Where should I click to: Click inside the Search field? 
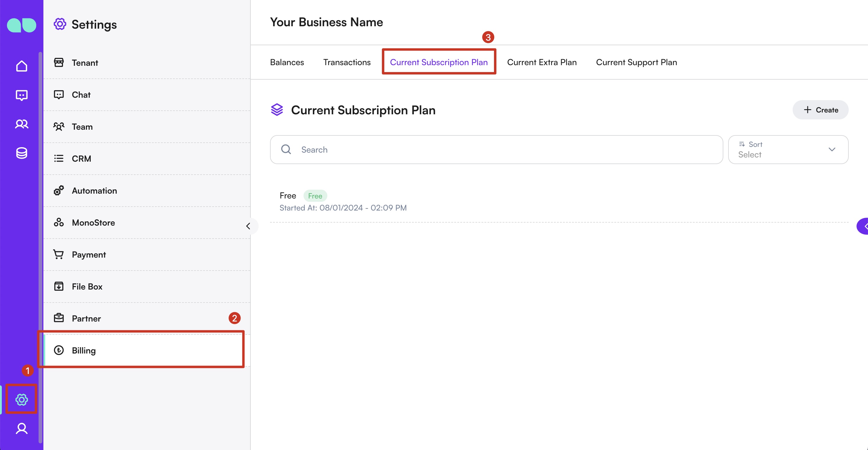[x=404, y=149]
